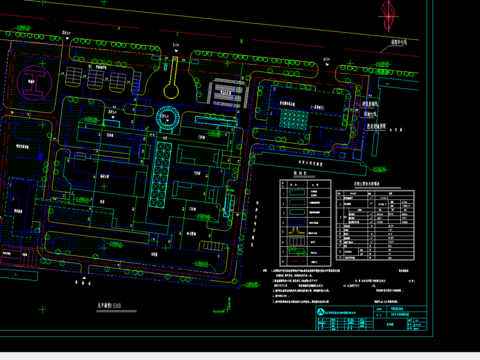Click the dashed green rectangle legend sample
The image size is (480, 360).
297,202
